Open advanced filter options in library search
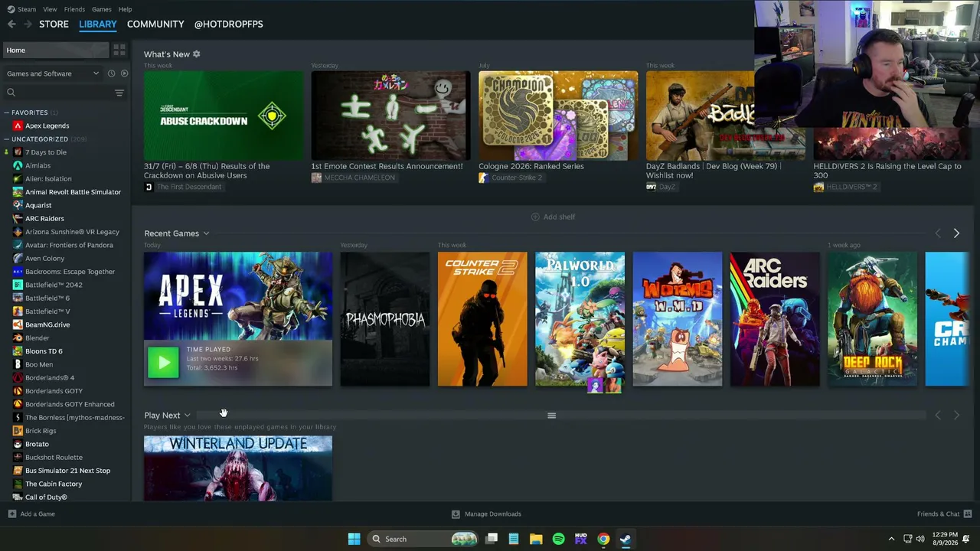The image size is (980, 551). coord(119,93)
